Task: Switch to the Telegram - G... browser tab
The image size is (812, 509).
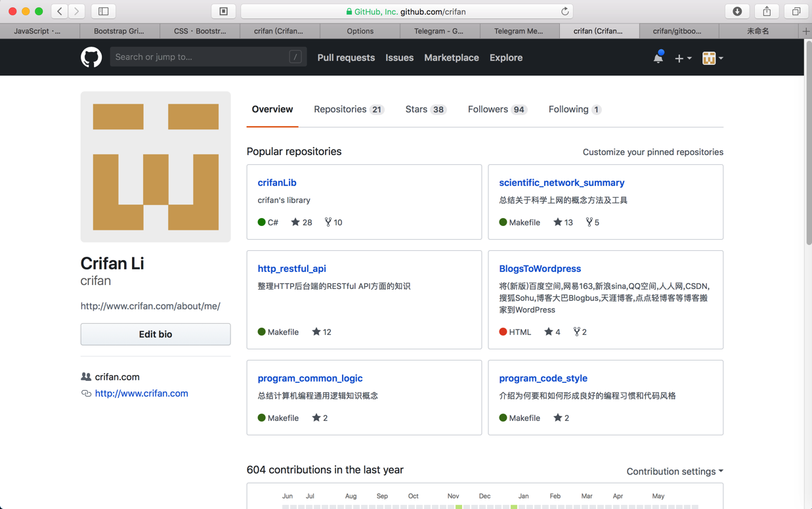Action: 439,31
